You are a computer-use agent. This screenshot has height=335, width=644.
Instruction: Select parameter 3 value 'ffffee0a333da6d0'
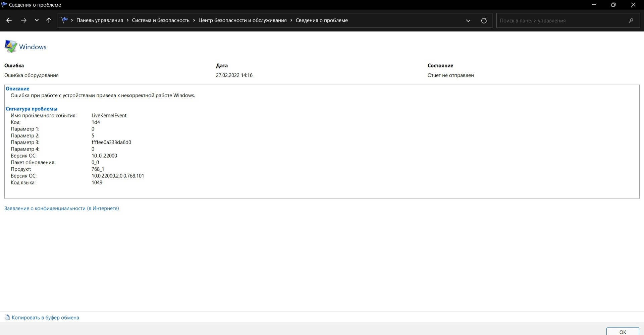[x=111, y=142]
